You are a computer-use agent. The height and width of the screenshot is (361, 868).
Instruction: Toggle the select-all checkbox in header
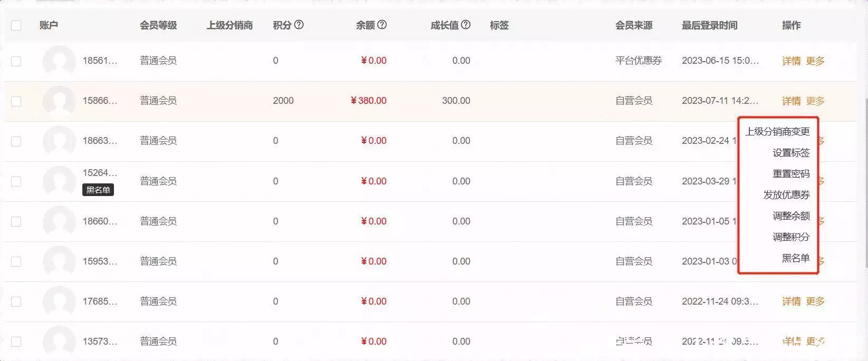[16, 25]
